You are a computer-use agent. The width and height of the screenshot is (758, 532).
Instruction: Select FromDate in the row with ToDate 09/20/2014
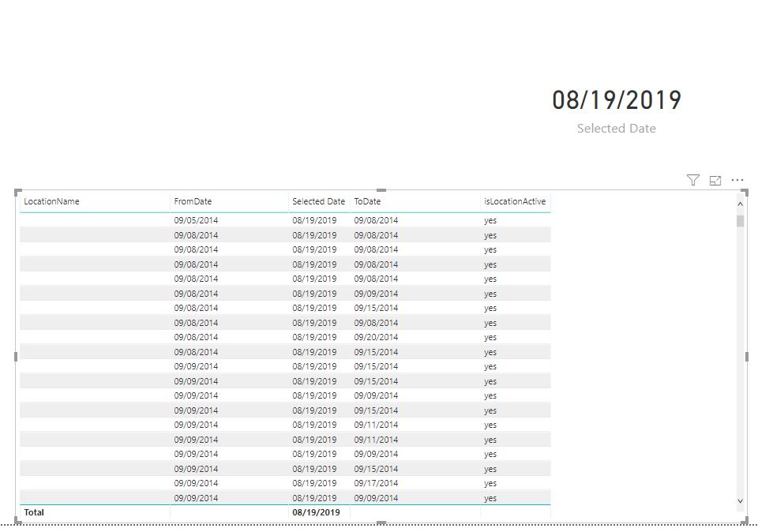coord(196,337)
